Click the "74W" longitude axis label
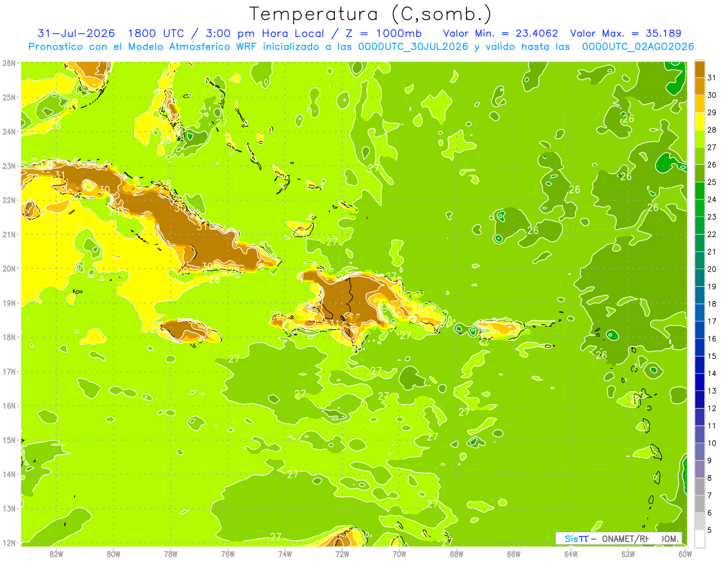This screenshot has width=728, height=562. [285, 554]
